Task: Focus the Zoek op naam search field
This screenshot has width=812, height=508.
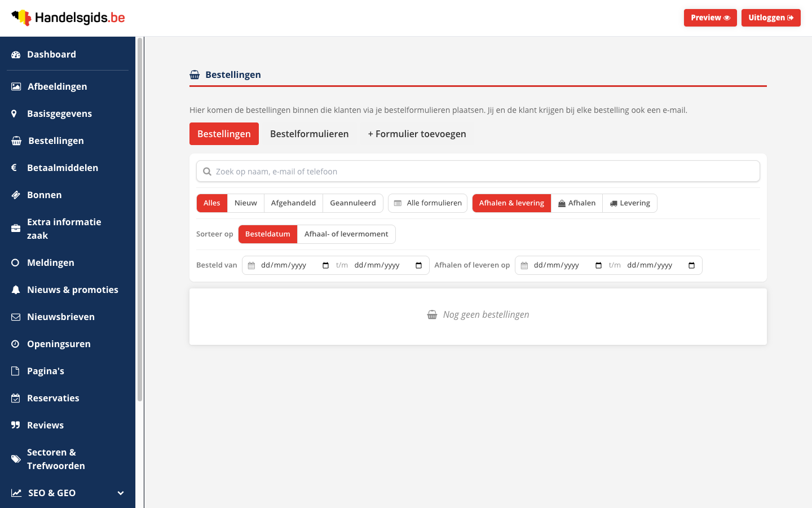Action: click(x=478, y=172)
